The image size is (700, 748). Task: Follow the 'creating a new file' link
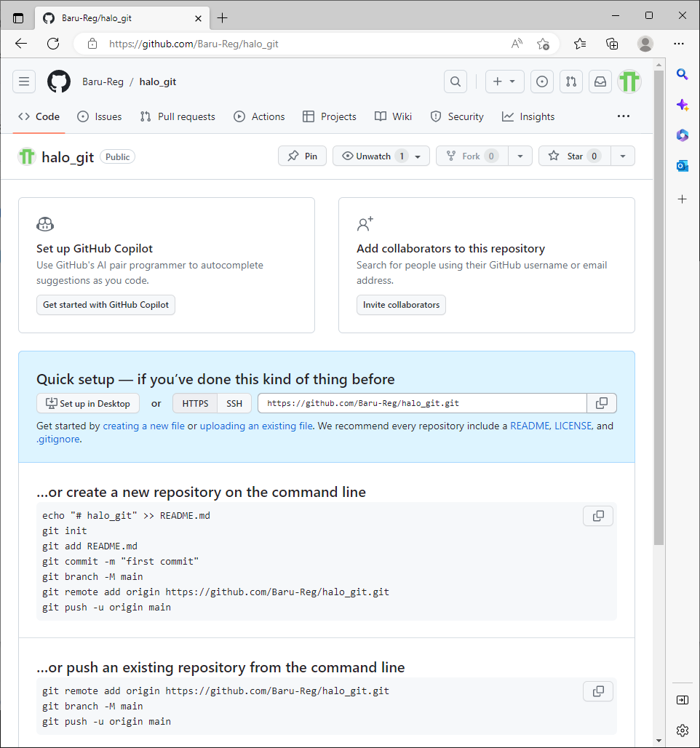[x=143, y=426]
